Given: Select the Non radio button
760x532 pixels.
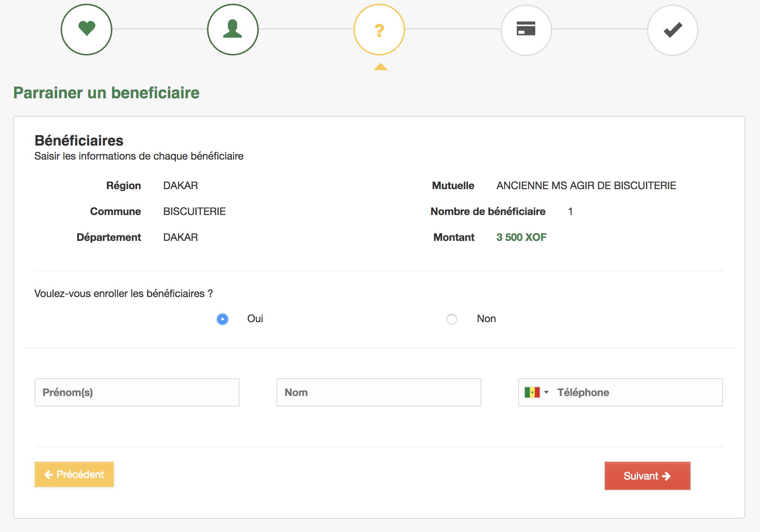Looking at the screenshot, I should pyautogui.click(x=451, y=319).
